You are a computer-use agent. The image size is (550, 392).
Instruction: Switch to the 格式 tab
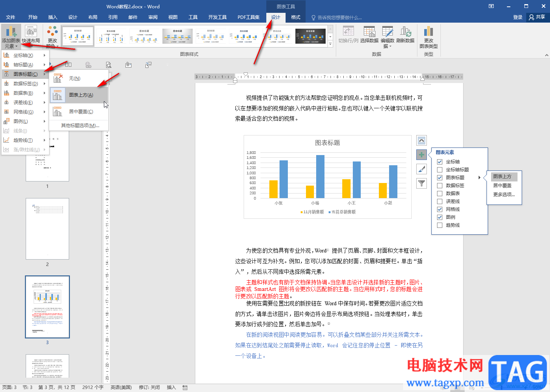[296, 17]
